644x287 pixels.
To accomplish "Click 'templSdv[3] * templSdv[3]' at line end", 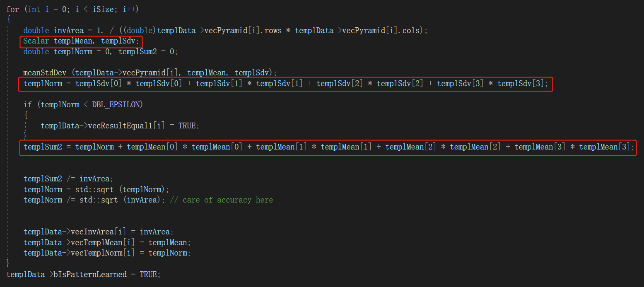I will coord(491,84).
